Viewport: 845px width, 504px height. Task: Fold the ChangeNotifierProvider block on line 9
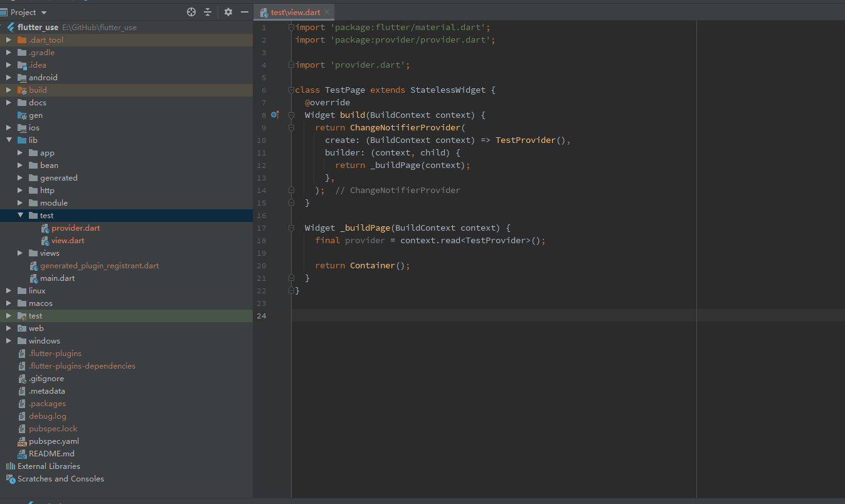pyautogui.click(x=291, y=128)
